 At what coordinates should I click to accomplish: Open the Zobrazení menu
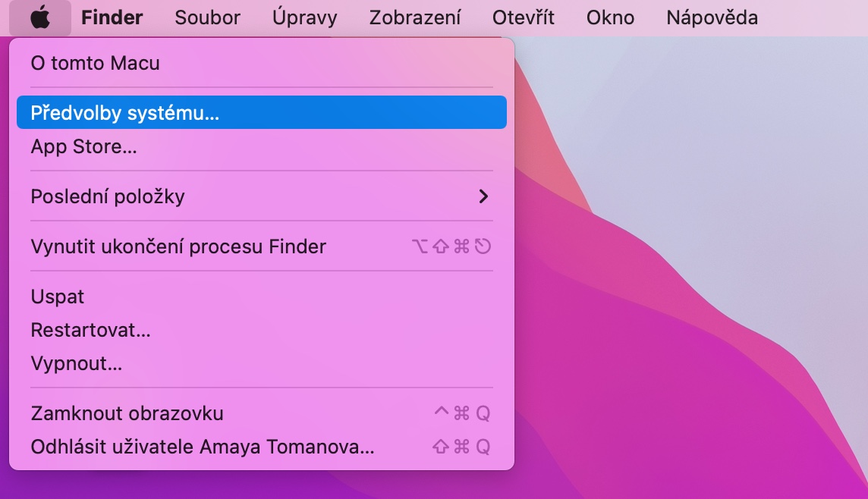tap(414, 17)
